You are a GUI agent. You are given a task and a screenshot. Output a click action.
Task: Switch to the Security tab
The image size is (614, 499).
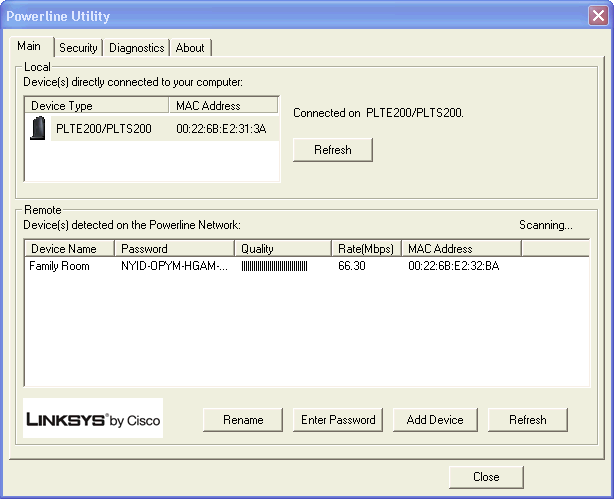tap(78, 48)
